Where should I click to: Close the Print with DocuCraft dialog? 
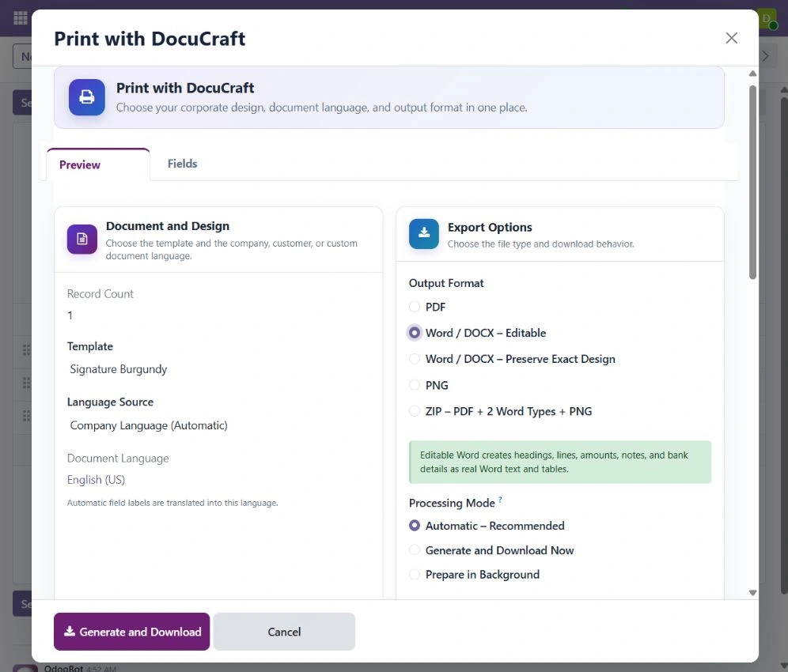tap(731, 38)
